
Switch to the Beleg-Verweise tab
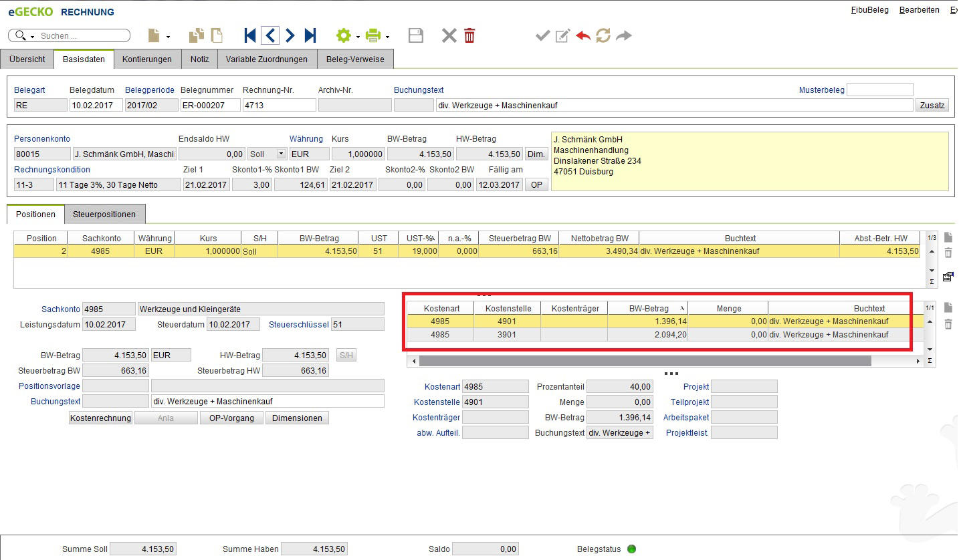[355, 59]
